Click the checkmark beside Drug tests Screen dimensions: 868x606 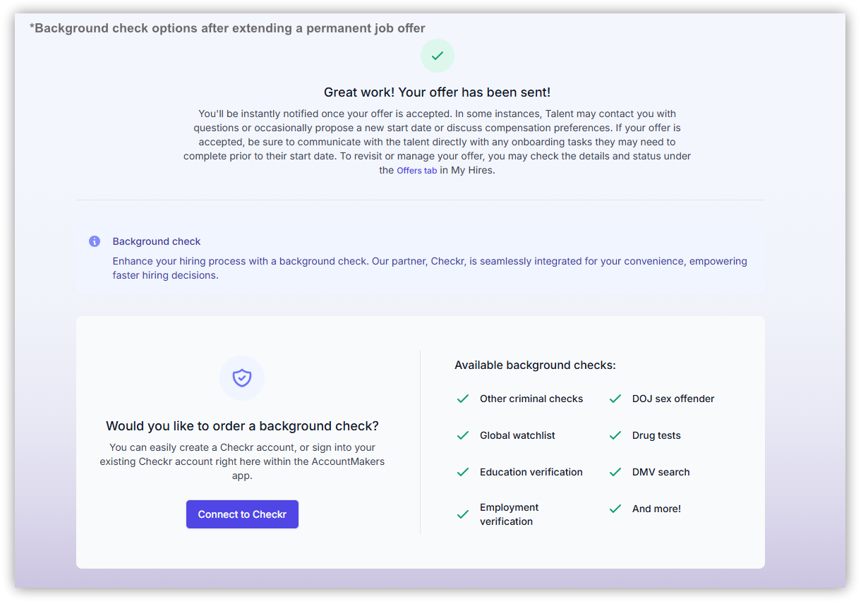click(x=615, y=435)
